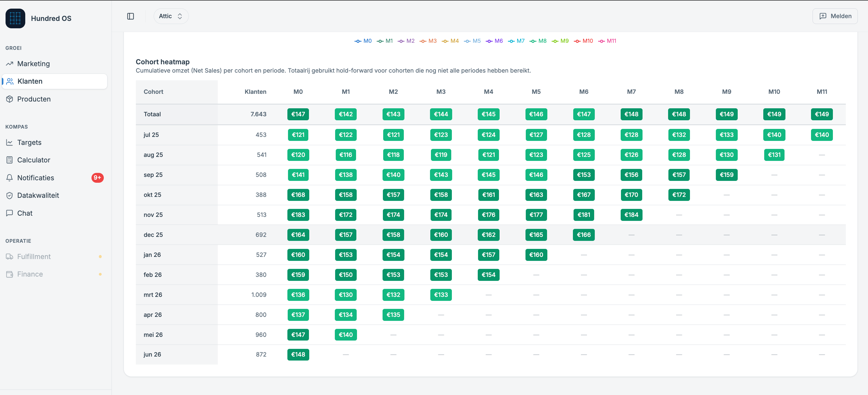
Task: Click the mrt 26 M3 €133 cell
Action: pos(441,294)
